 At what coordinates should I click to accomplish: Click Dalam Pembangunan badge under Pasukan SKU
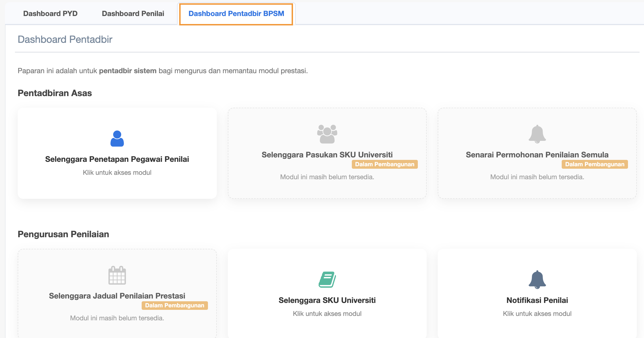pos(384,164)
